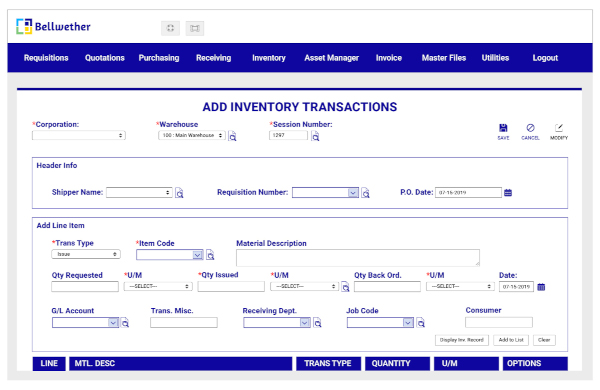Open the Quotations menu
The image size is (600, 390).
click(104, 58)
